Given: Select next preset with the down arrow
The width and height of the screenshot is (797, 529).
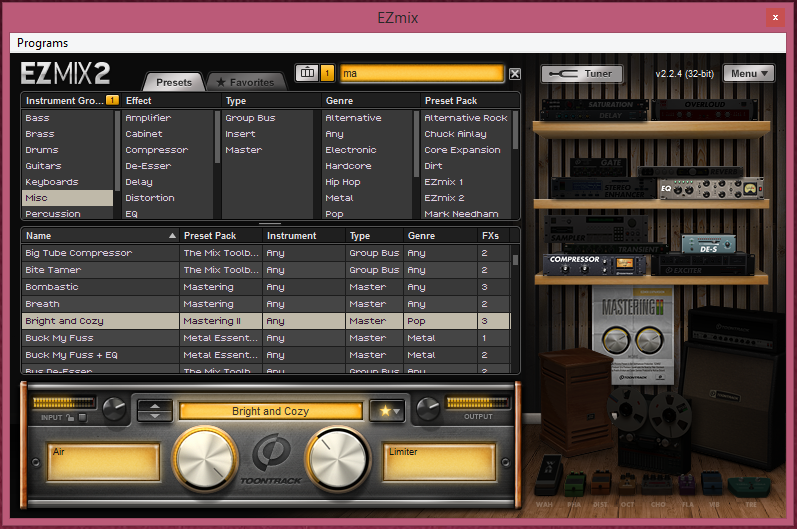Looking at the screenshot, I should pos(155,416).
